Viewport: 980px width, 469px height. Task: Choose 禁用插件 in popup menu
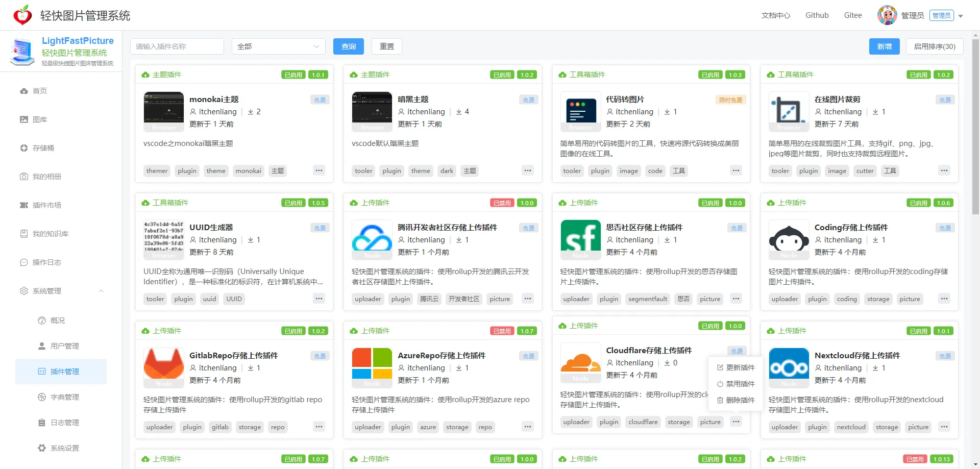pos(736,384)
